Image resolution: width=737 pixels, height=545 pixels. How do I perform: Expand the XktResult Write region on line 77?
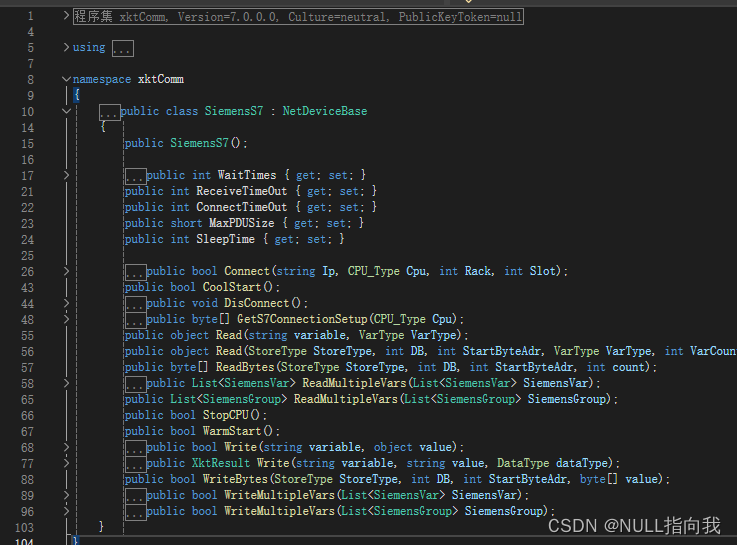(x=66, y=463)
